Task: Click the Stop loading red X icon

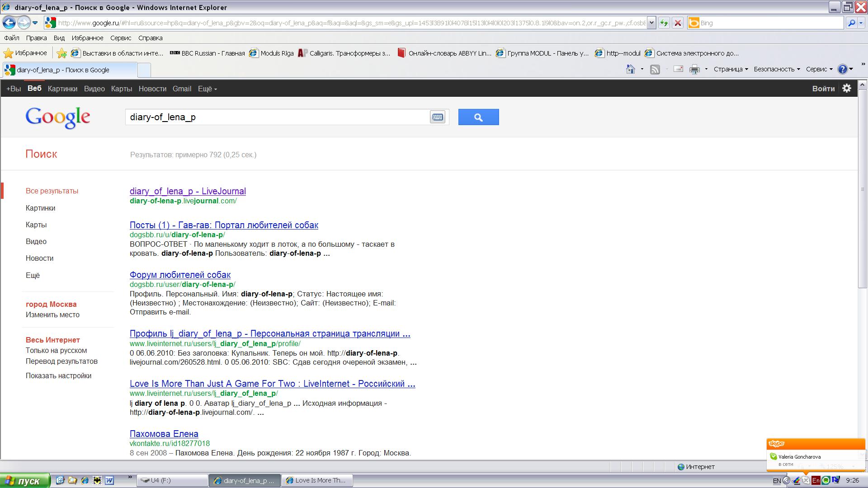Action: (x=677, y=23)
